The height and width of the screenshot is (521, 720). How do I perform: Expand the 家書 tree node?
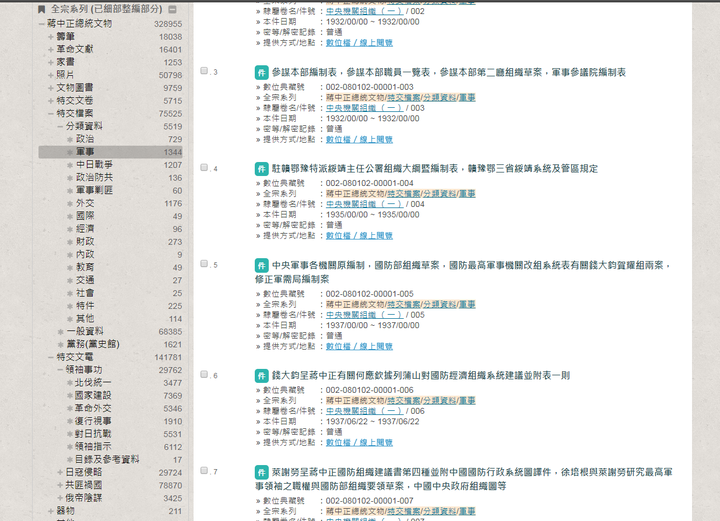(51, 62)
